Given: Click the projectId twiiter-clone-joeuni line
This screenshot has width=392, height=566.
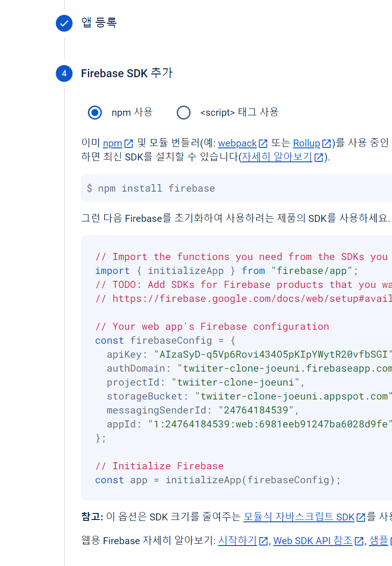Looking at the screenshot, I should point(206,382).
